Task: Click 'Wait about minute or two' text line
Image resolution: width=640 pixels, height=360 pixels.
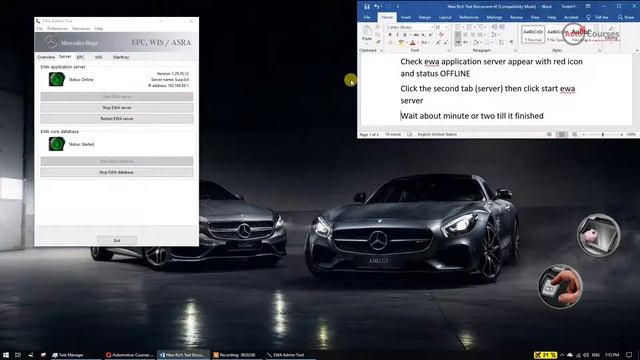Action: coord(472,116)
